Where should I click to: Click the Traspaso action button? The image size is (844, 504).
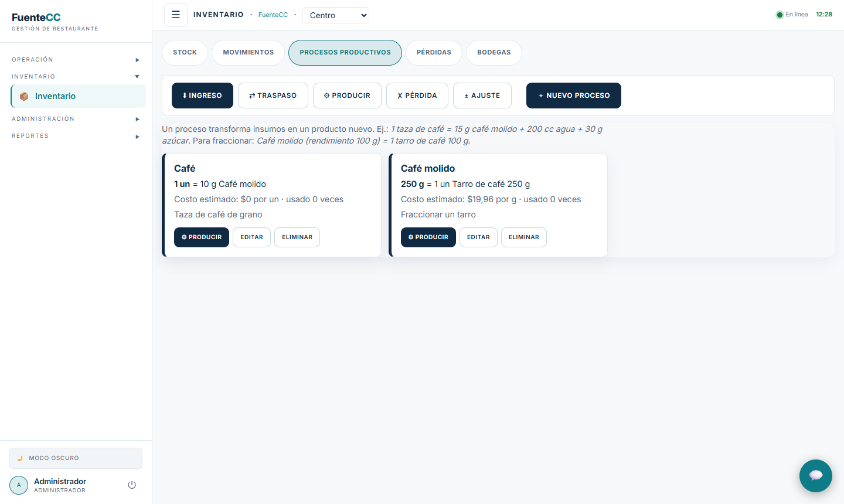pos(273,96)
